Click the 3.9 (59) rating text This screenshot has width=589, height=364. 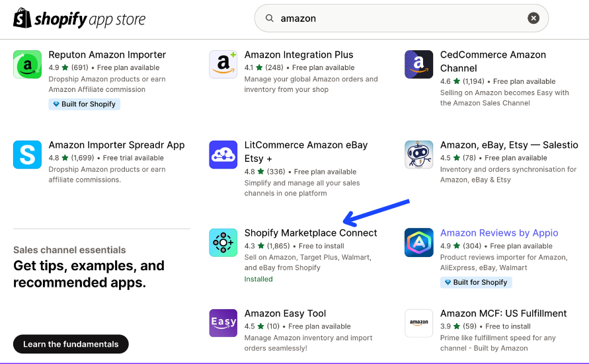tap(458, 326)
